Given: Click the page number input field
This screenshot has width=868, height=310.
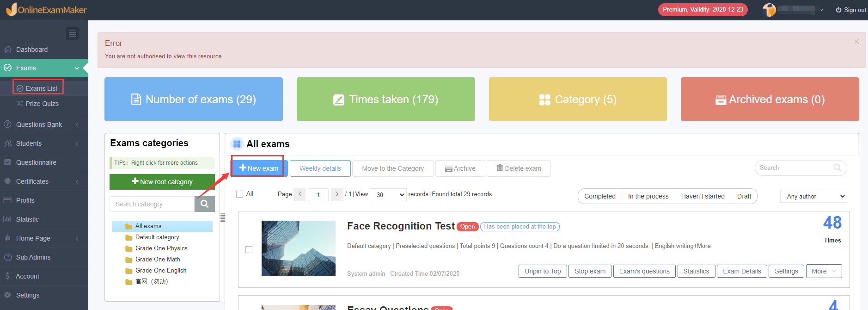Looking at the screenshot, I should pos(318,195).
